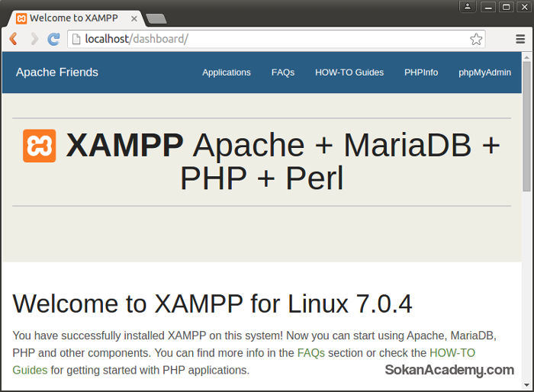Minimize the browser window
Image resolution: width=534 pixels, height=392 pixels.
coord(488,6)
